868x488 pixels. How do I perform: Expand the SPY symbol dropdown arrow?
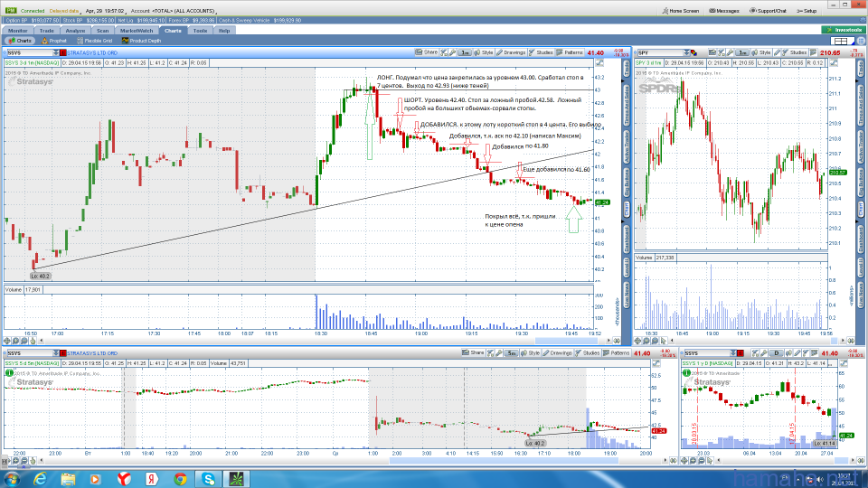pos(686,52)
